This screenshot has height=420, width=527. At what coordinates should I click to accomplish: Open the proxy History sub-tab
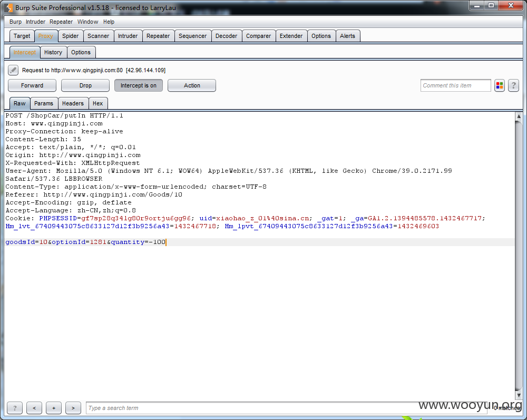click(x=53, y=52)
